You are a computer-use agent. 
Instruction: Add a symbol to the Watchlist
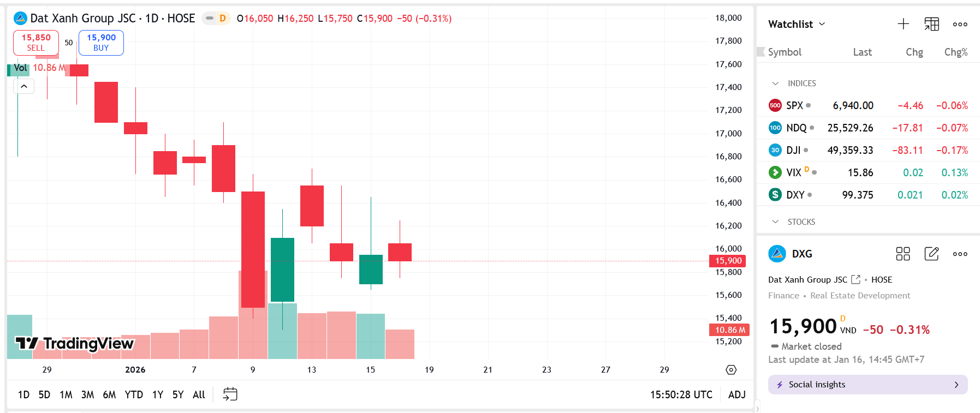(x=904, y=24)
